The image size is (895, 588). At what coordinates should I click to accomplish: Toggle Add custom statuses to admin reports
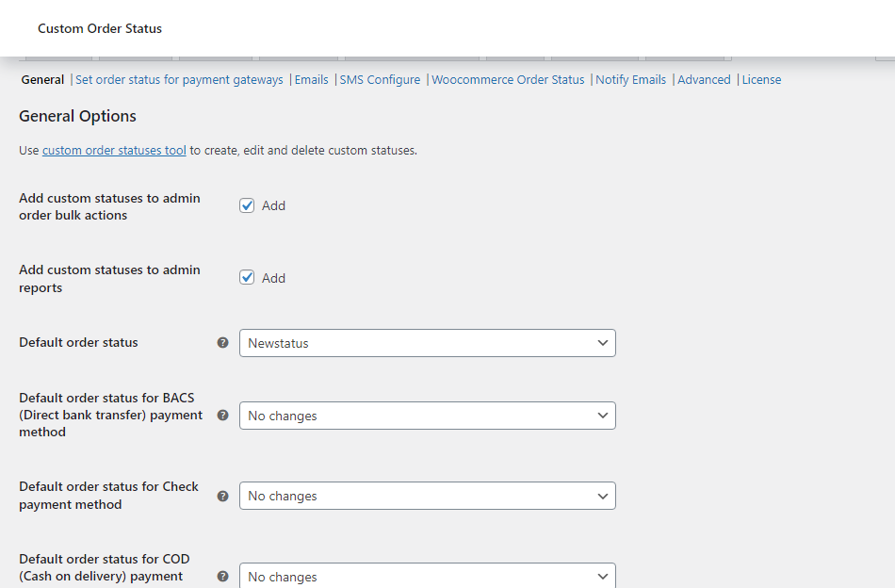click(x=247, y=278)
